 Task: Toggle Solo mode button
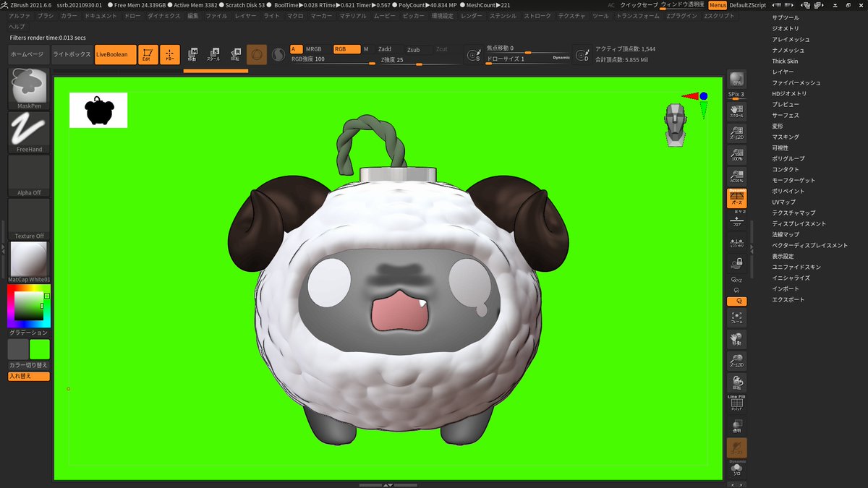(x=737, y=469)
